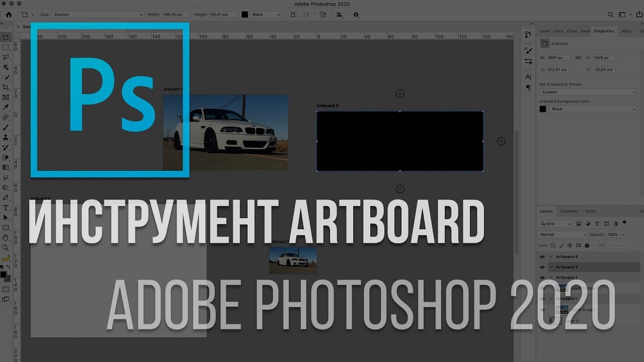644x362 pixels.
Task: Open the History collapsed panel icon
Action: [x=528, y=34]
